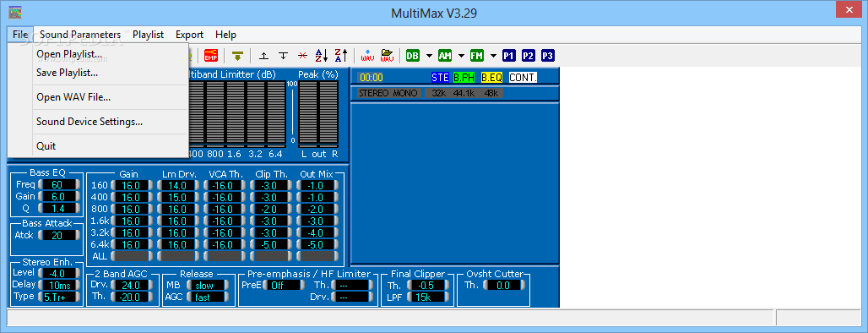Open the Export menu
Image resolution: width=868 pixels, height=333 pixels.
(x=190, y=35)
